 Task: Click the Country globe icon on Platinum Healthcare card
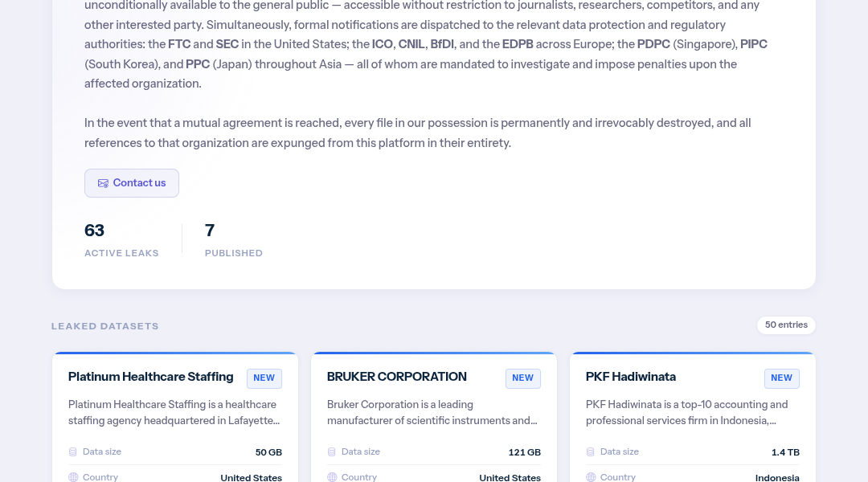tap(73, 477)
